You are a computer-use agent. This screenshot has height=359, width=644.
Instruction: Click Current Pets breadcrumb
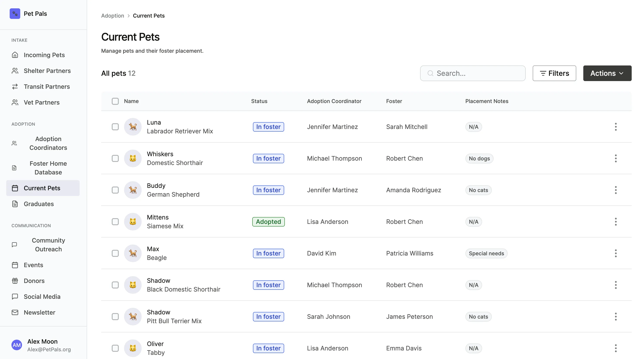tap(149, 15)
